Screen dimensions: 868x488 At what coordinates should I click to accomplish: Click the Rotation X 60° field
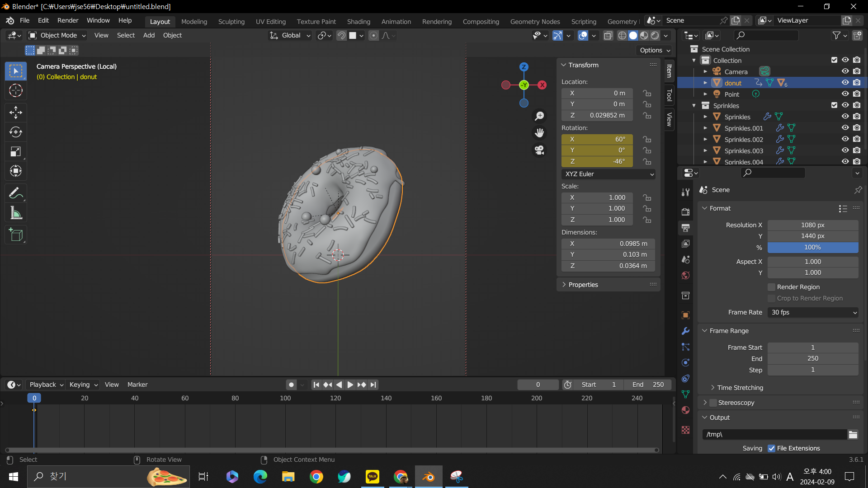point(597,139)
